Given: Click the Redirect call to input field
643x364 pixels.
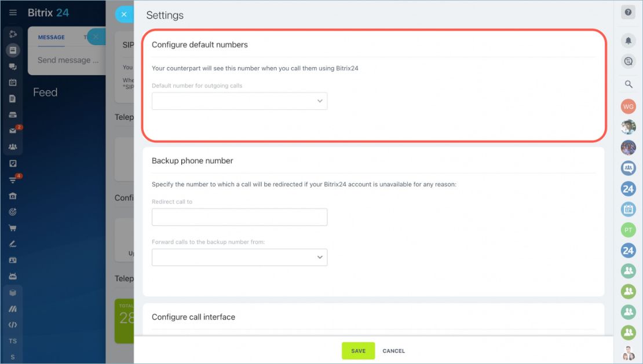Looking at the screenshot, I should coord(239,217).
